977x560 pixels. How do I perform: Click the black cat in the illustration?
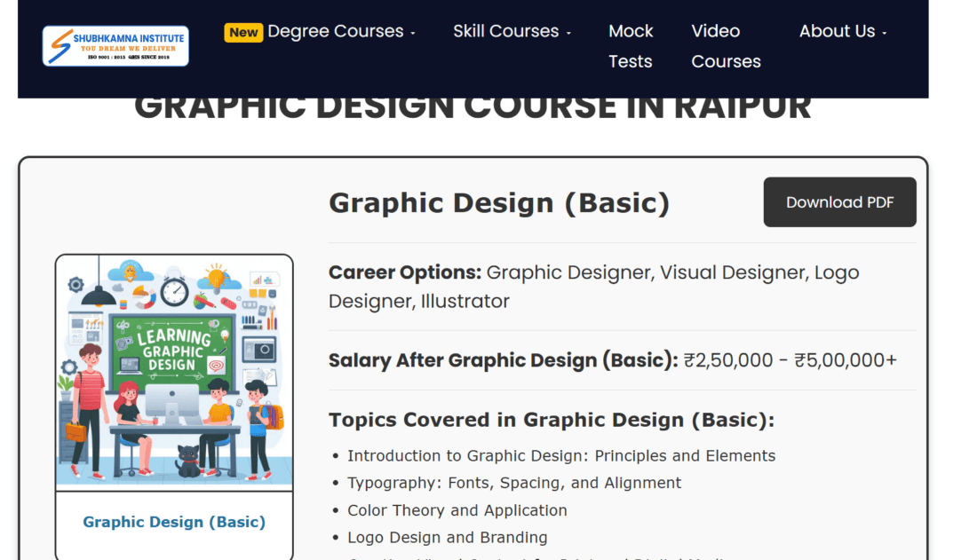point(187,461)
